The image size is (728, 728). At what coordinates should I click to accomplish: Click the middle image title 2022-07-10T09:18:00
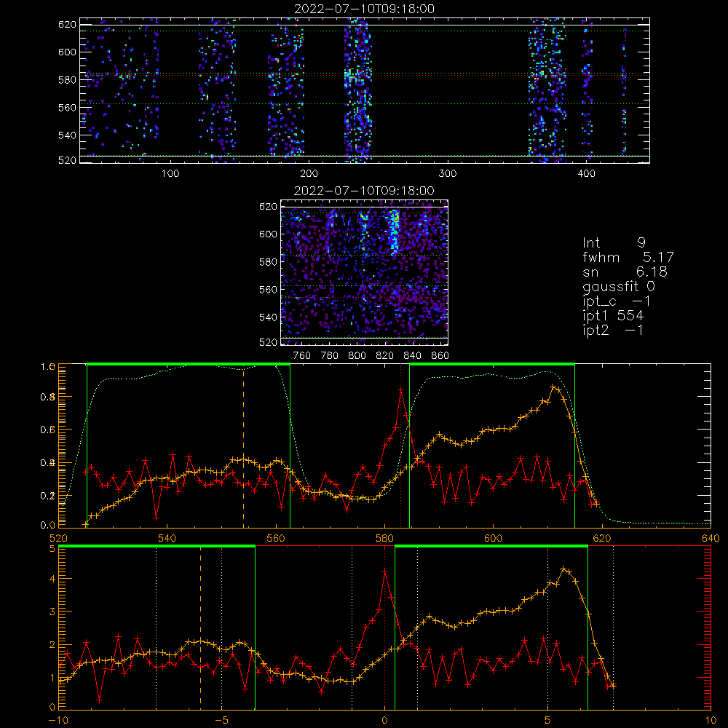[364, 191]
